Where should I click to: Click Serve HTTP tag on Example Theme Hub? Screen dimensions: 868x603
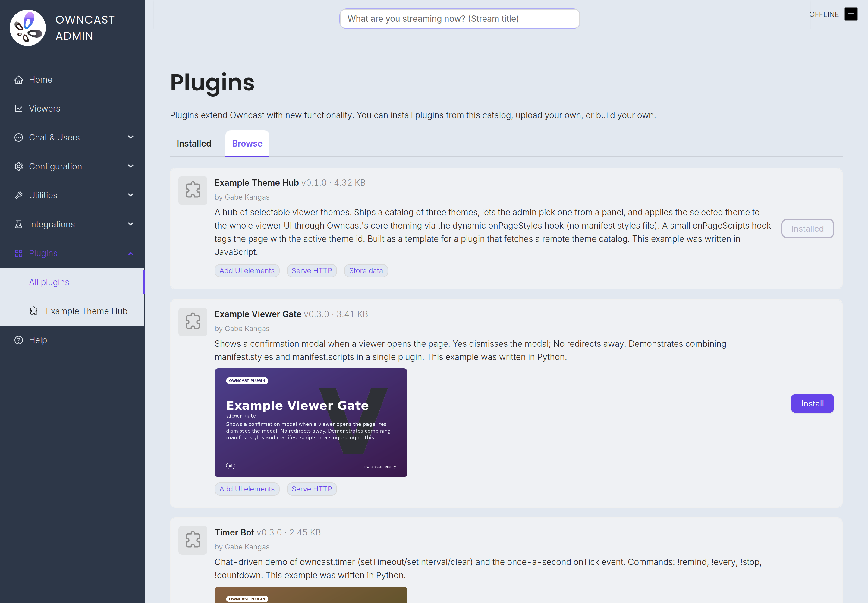312,270
